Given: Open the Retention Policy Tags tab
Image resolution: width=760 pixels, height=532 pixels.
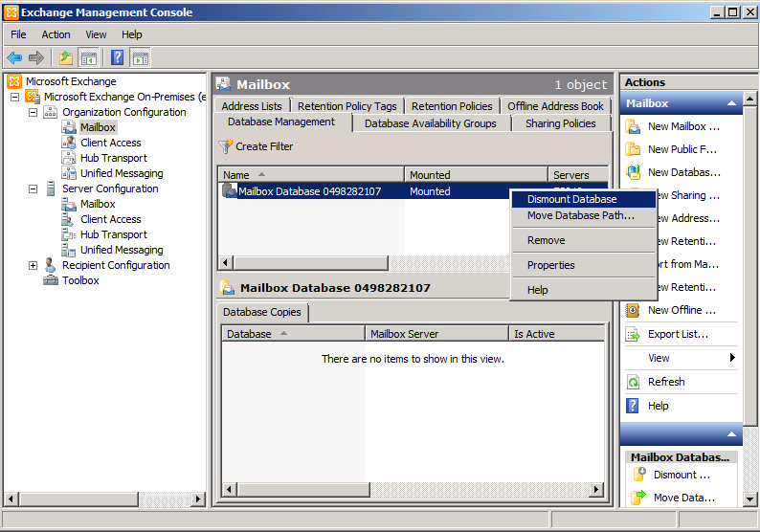Looking at the screenshot, I should click(346, 106).
